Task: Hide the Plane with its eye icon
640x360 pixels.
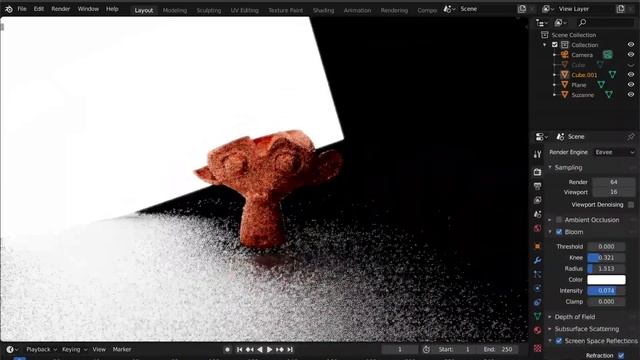Action: point(631,85)
